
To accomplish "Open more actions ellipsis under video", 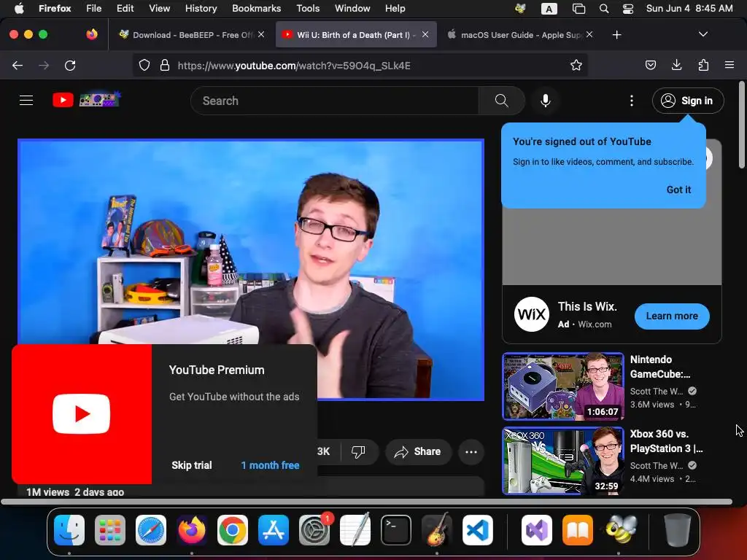I will [x=471, y=452].
